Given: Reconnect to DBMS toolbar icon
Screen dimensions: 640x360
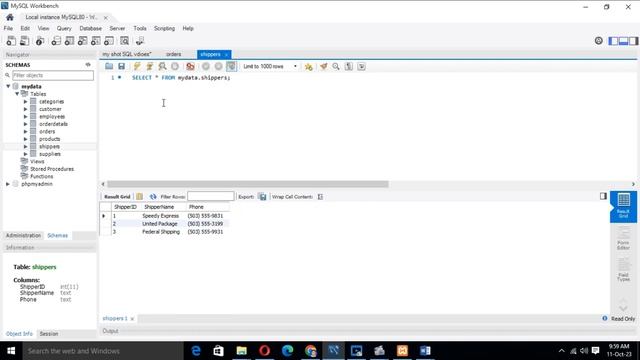Looking at the screenshot, I should coord(140,41).
